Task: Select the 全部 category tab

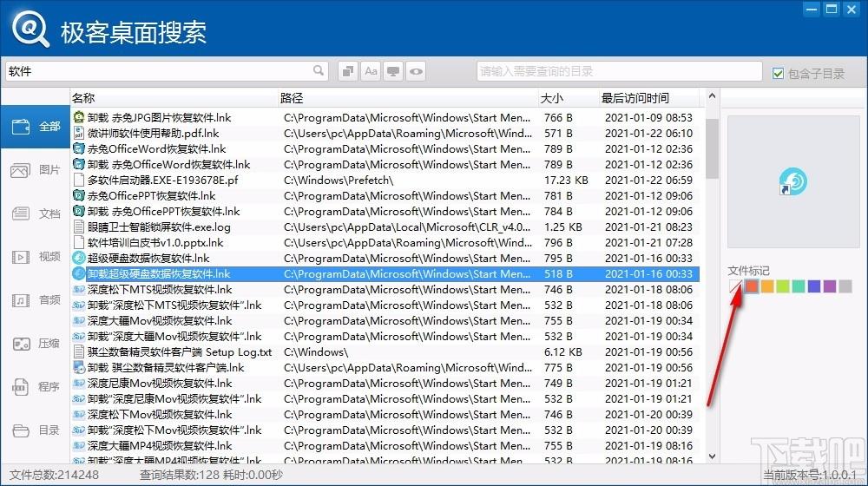Action: point(36,127)
